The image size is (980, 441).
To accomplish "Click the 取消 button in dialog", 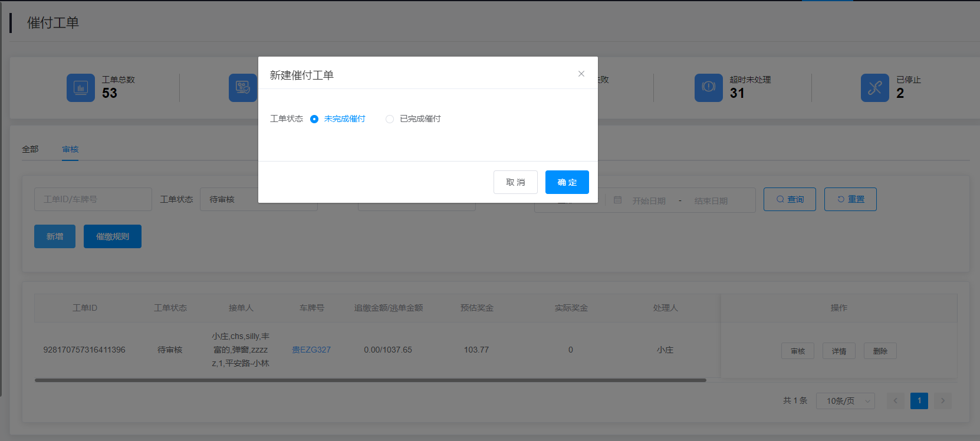I will pos(515,182).
